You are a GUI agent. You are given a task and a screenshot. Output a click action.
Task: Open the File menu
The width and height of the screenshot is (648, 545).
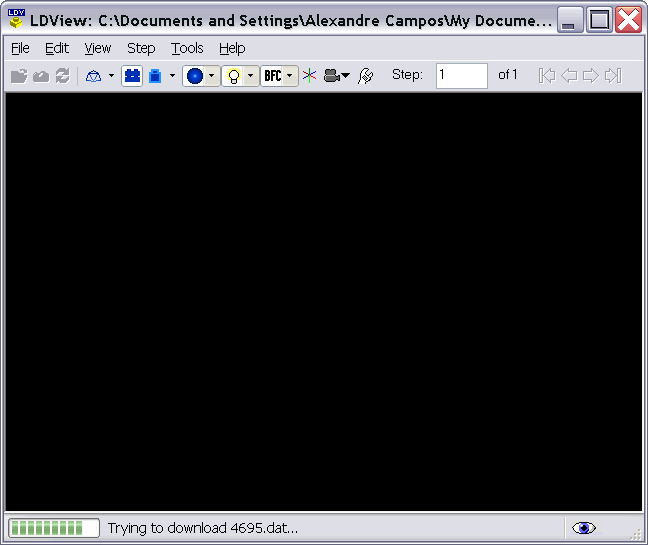[20, 48]
